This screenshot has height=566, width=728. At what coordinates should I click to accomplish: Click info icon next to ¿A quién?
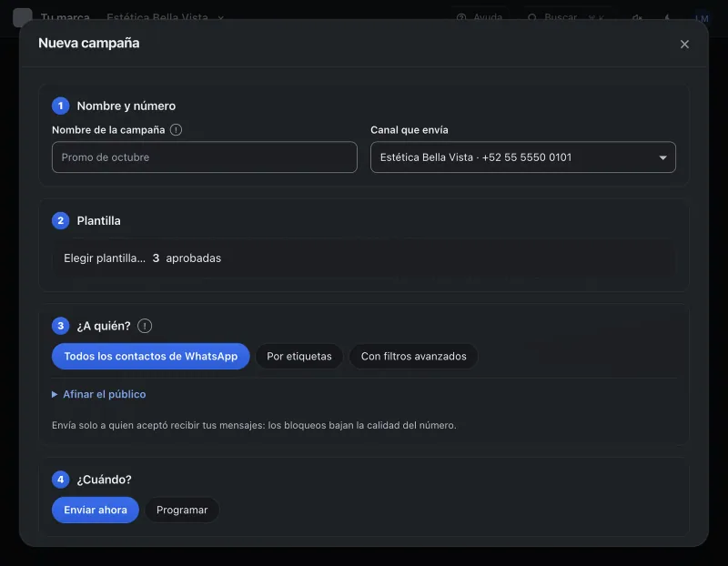145,326
